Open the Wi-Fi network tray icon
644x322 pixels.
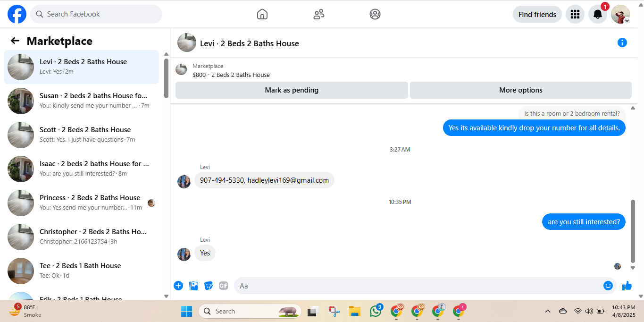577,311
